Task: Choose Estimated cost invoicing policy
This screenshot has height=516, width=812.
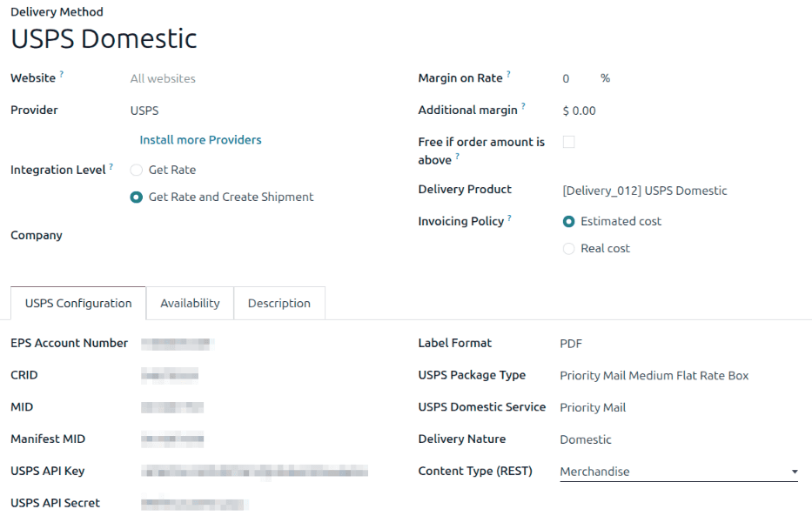Action: click(x=568, y=222)
